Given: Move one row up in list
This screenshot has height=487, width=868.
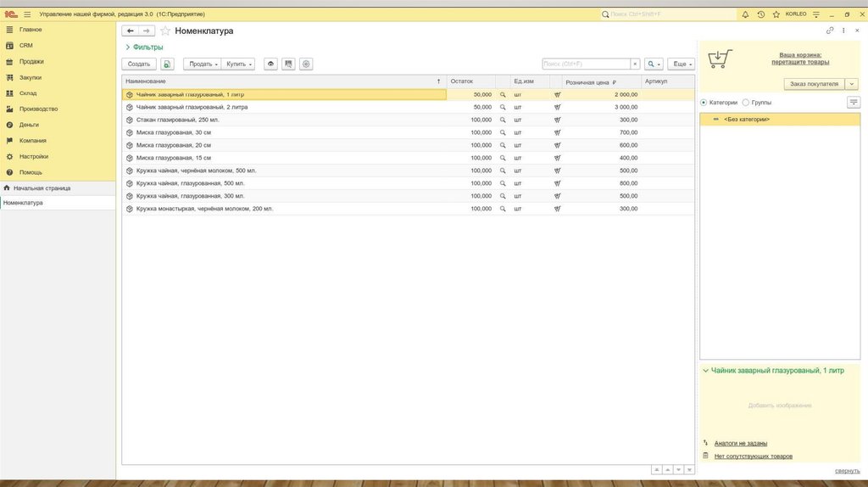Looking at the screenshot, I should (668, 470).
